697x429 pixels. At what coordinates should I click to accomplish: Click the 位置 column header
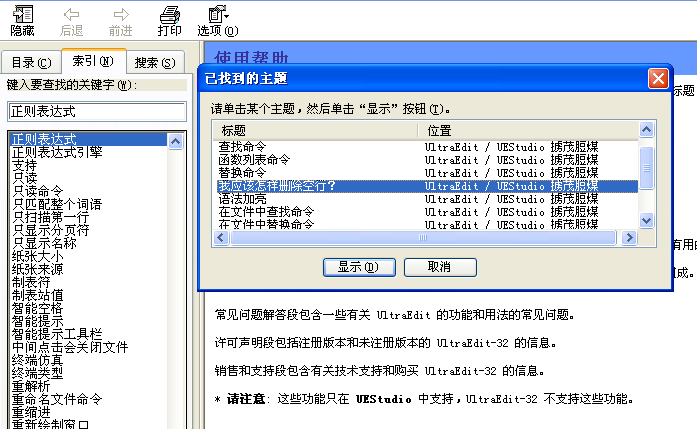tap(528, 131)
